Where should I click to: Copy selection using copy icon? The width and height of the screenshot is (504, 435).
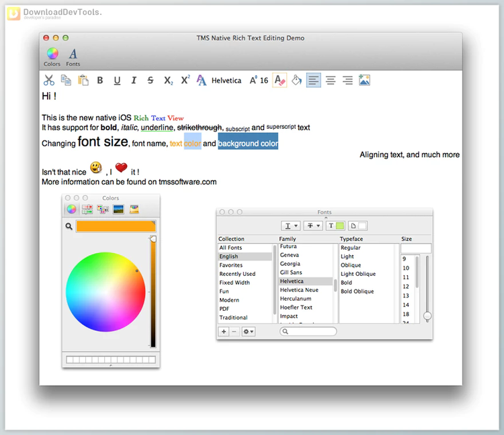coord(66,80)
